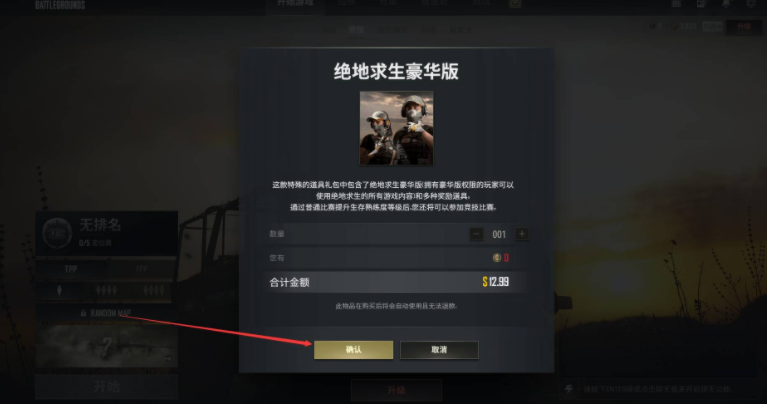
Task: Click the 开始 start button
Action: pyautogui.click(x=106, y=387)
